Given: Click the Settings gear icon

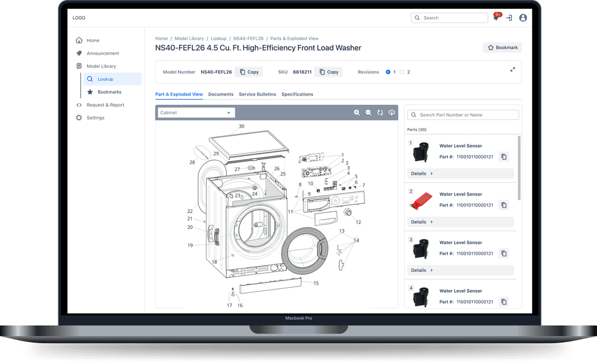Looking at the screenshot, I should tap(79, 118).
